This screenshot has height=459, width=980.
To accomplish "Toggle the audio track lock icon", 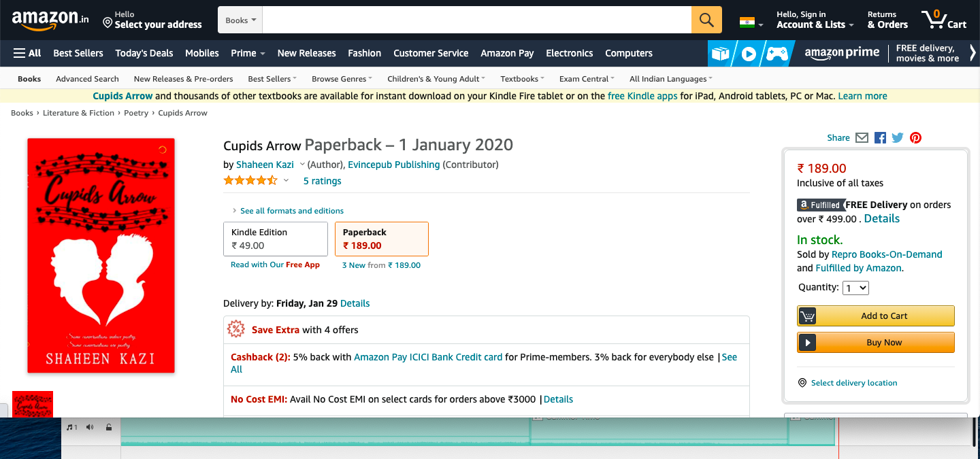I will (x=108, y=427).
